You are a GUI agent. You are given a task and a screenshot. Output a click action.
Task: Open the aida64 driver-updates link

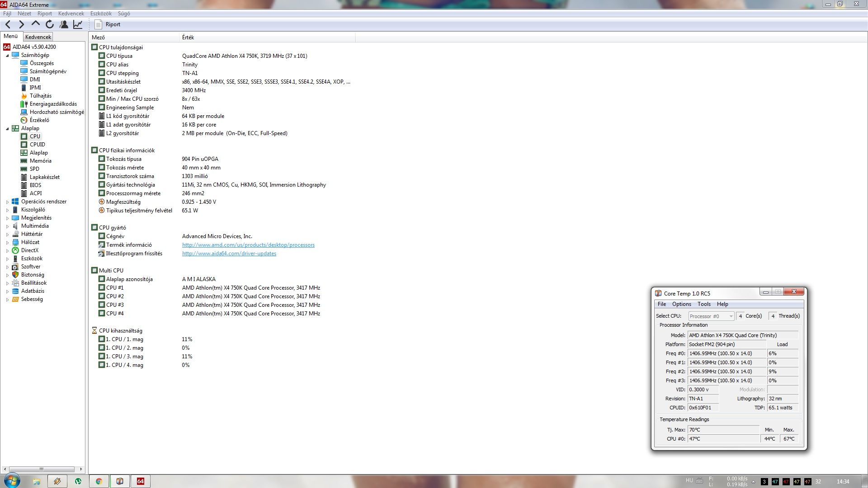pos(229,253)
